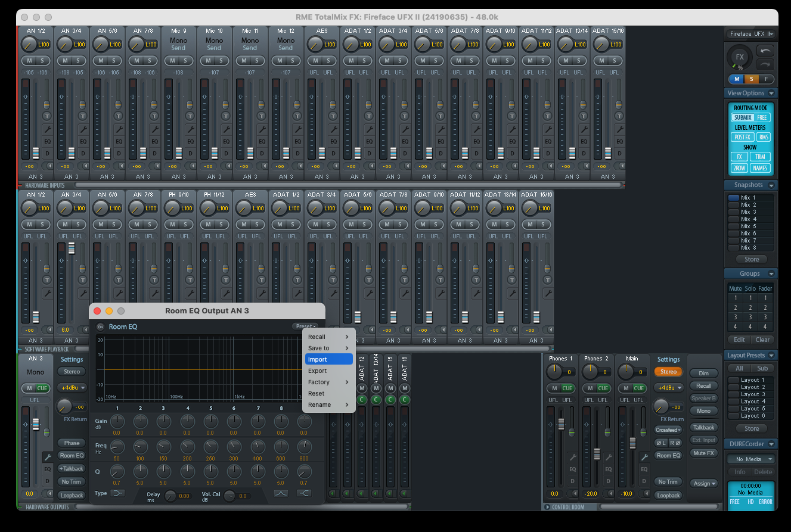Open the wrench settings icon on Phones 1
791x532 pixels.
coord(572,457)
